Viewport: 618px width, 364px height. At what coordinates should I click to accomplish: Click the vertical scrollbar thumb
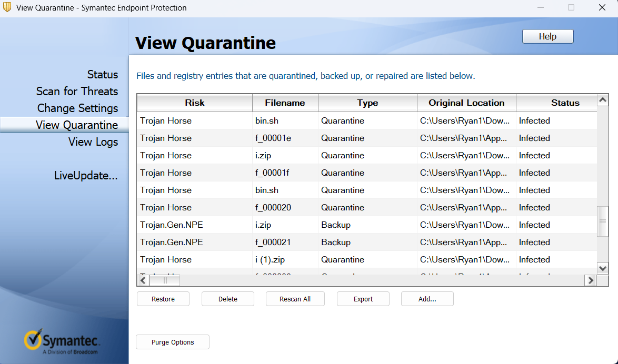click(603, 221)
